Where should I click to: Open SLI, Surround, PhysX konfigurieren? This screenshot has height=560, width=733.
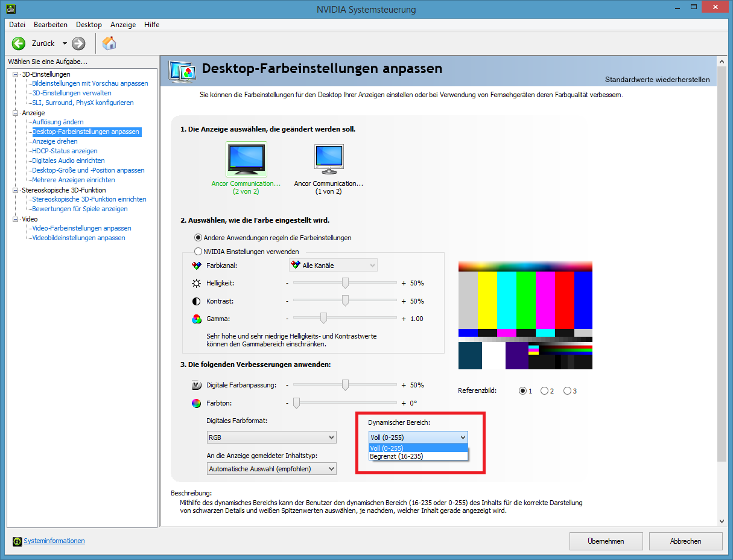(83, 103)
